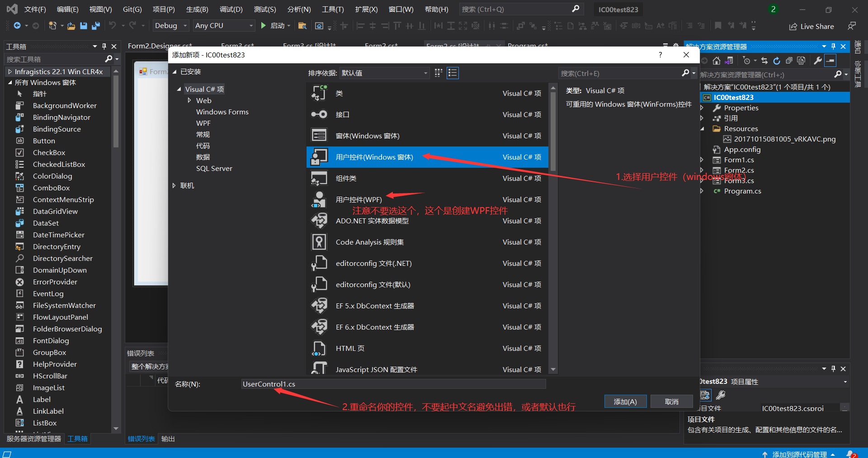Click the 启动 (Start) button label
868x458 pixels.
pyautogui.click(x=277, y=26)
